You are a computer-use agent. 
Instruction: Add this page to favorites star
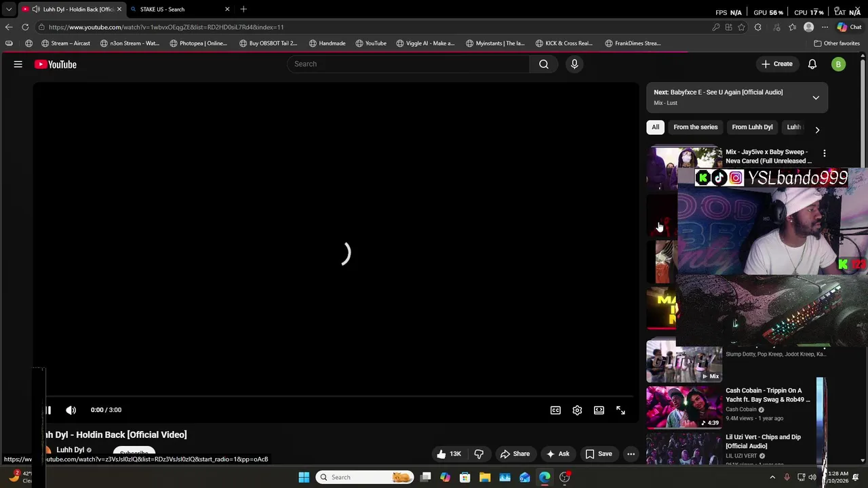point(741,27)
